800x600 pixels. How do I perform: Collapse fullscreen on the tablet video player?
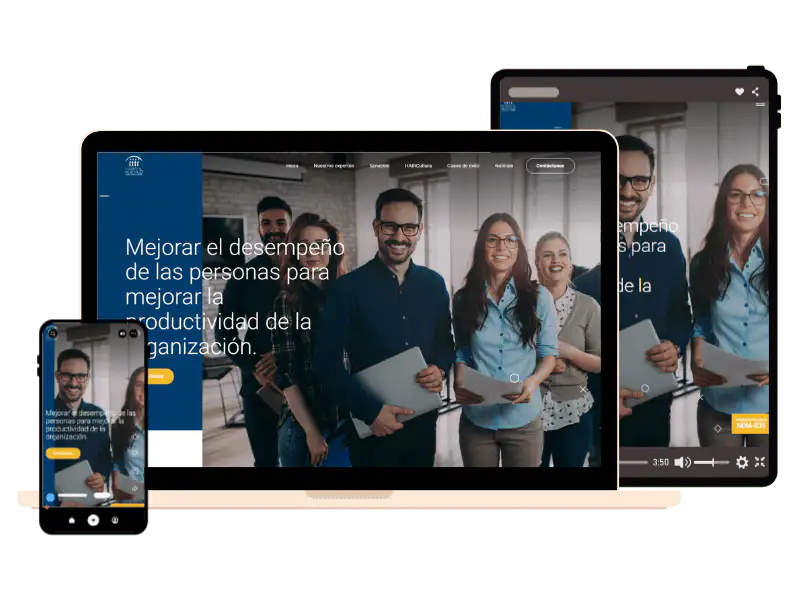760,462
